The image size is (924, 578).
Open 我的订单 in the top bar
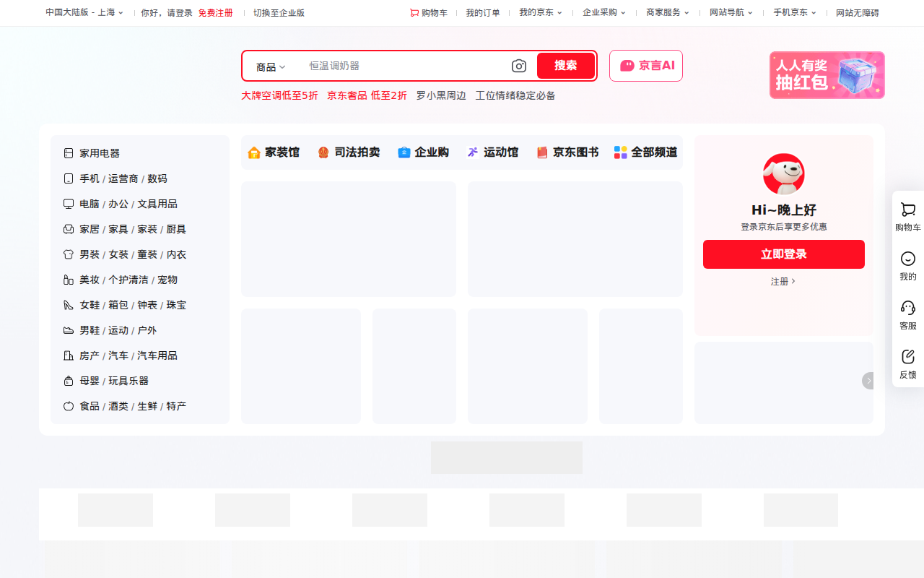[483, 13]
